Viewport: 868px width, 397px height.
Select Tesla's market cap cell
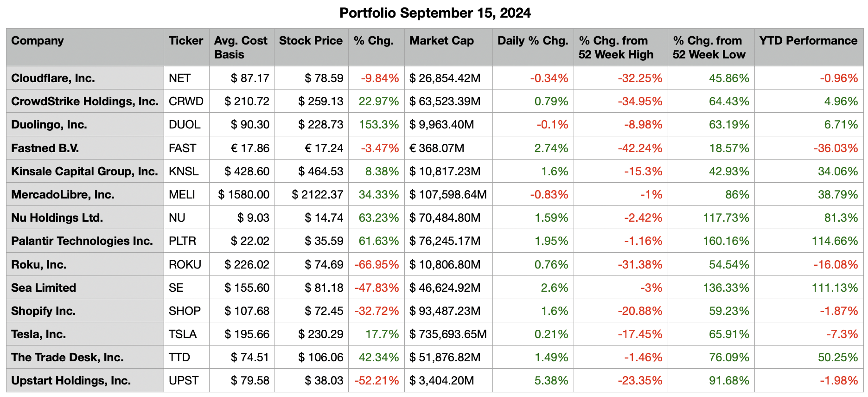tap(448, 334)
